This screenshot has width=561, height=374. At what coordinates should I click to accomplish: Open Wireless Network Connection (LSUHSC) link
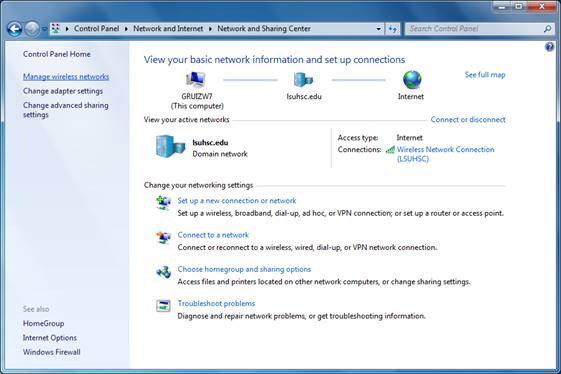click(x=445, y=154)
